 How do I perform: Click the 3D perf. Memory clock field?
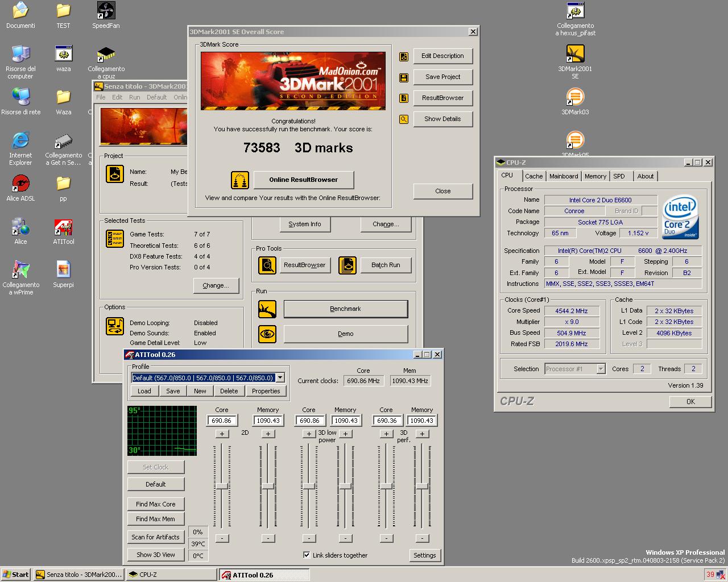point(422,421)
